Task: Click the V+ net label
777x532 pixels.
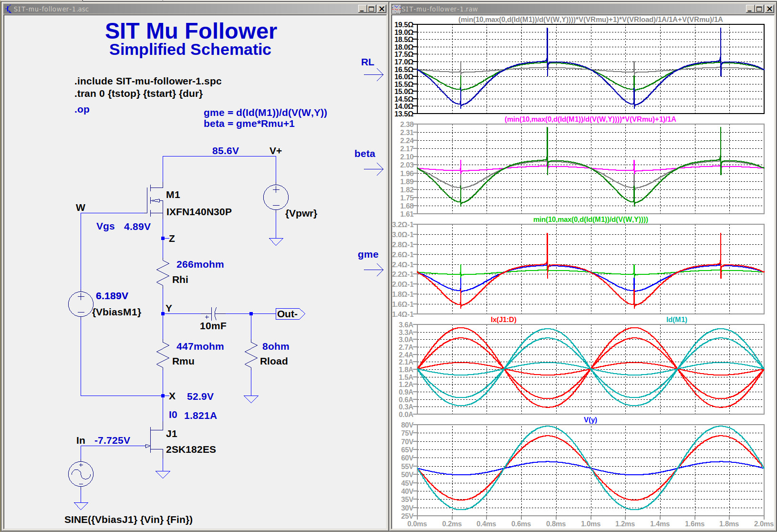Action: (x=276, y=151)
